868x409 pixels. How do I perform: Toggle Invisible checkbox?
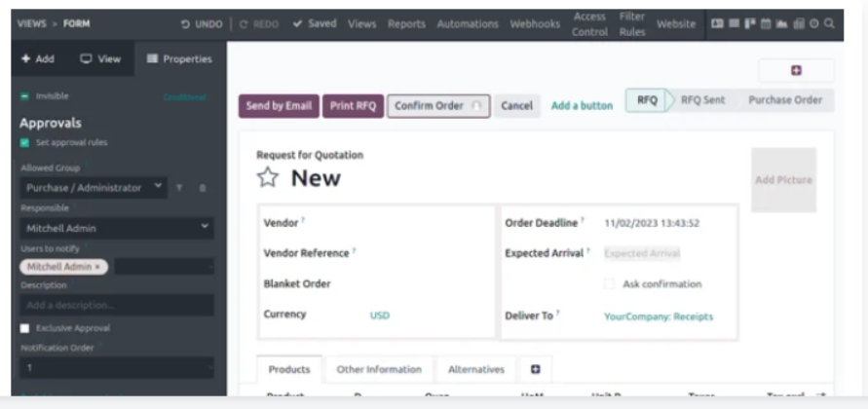[x=25, y=96]
